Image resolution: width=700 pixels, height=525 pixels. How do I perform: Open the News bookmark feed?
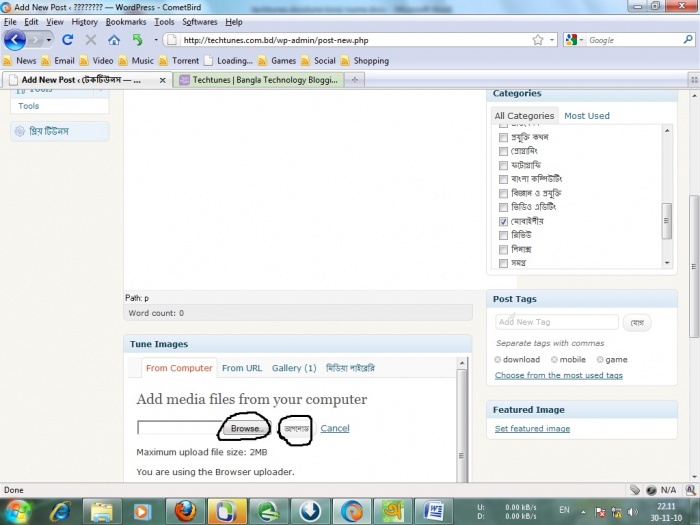pos(20,61)
